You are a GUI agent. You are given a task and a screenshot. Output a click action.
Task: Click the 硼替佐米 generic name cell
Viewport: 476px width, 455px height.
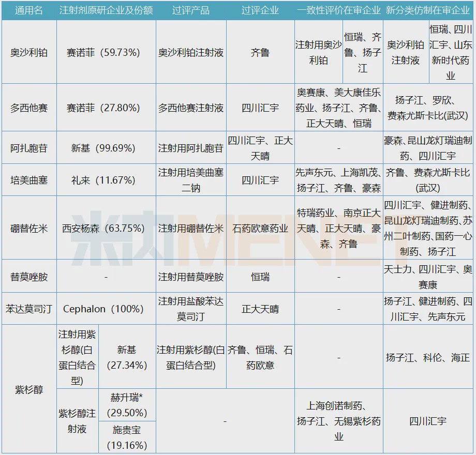(x=29, y=228)
